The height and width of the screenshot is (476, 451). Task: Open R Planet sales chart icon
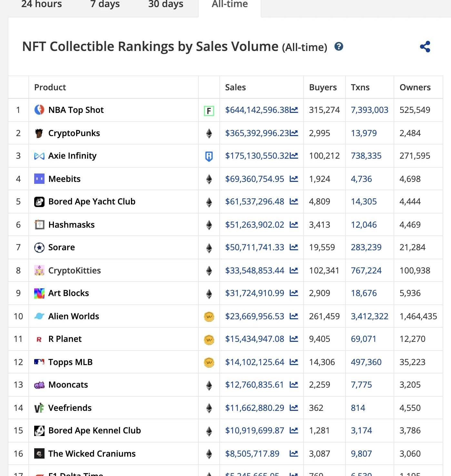pyautogui.click(x=294, y=339)
